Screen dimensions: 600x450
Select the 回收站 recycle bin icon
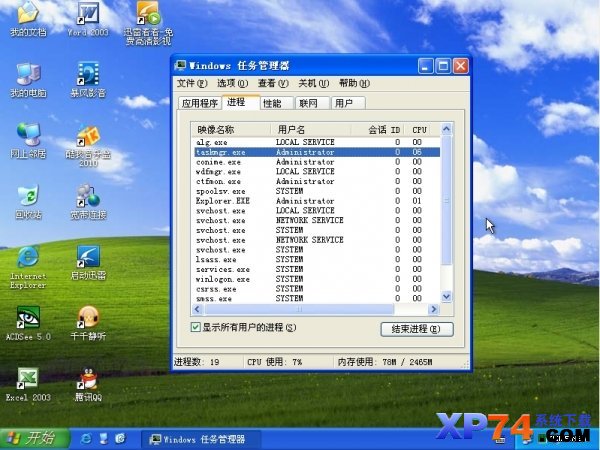coord(28,202)
